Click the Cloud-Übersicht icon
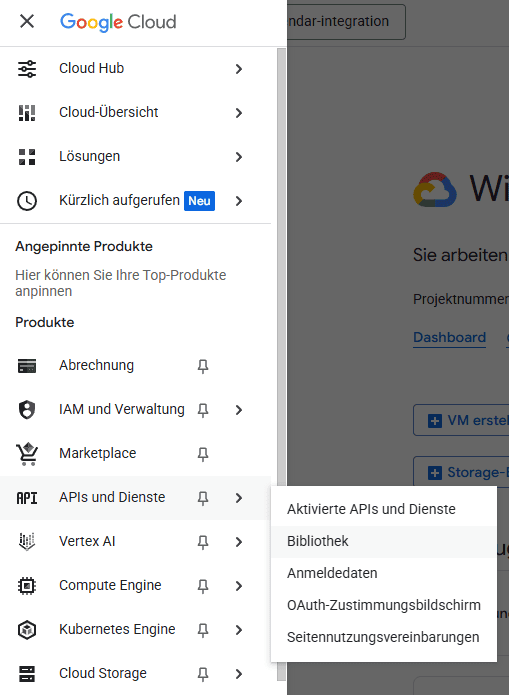509x695 pixels. pos(27,113)
